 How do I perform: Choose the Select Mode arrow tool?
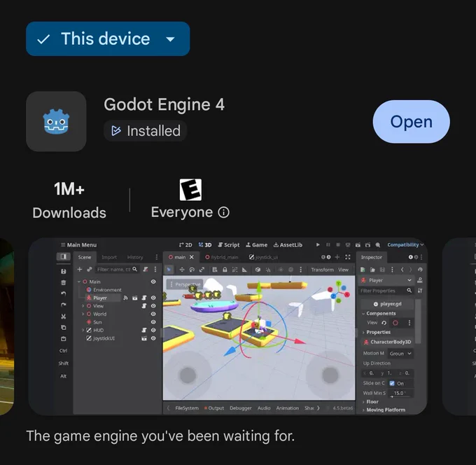(x=169, y=270)
